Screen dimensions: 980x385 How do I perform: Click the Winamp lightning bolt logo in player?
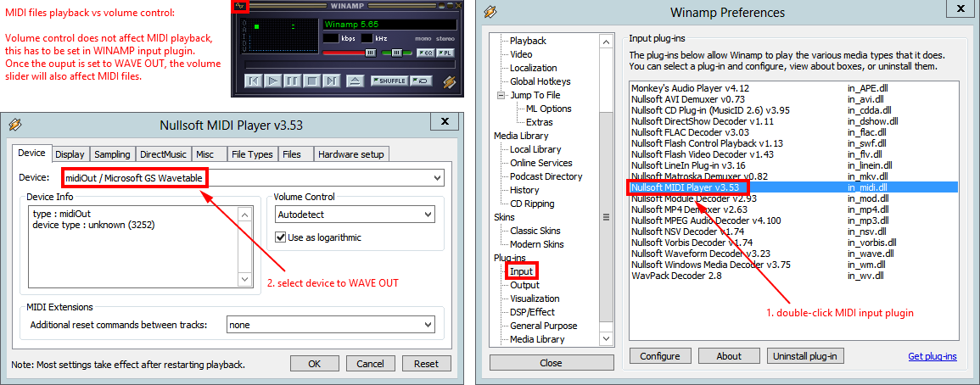pyautogui.click(x=449, y=81)
